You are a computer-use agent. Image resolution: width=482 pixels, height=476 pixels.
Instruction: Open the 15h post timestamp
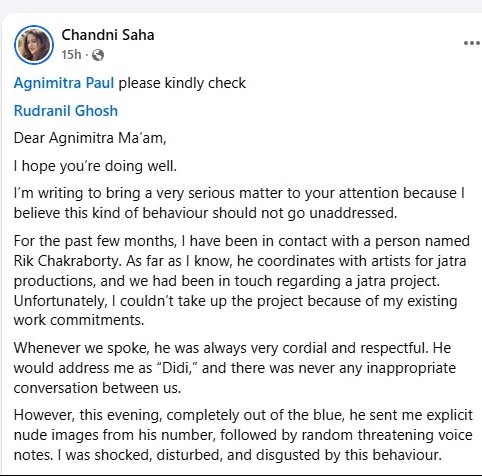click(x=71, y=55)
